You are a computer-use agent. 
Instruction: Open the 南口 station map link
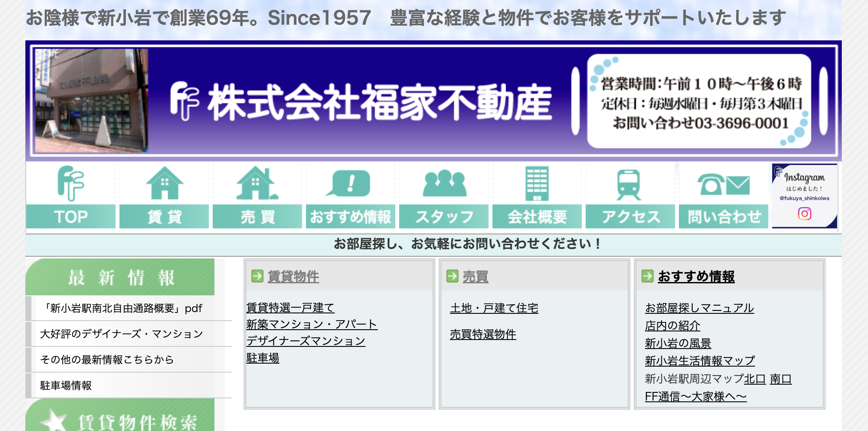point(781,379)
